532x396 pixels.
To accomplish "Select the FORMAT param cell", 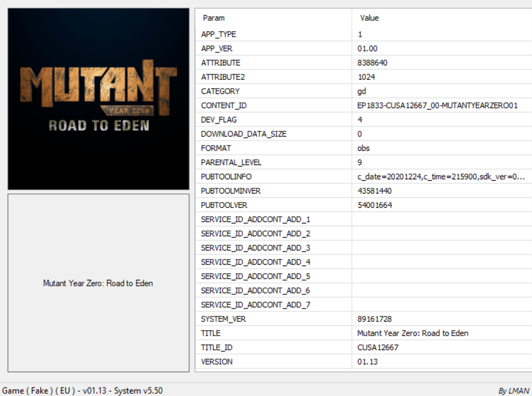I will [273, 148].
